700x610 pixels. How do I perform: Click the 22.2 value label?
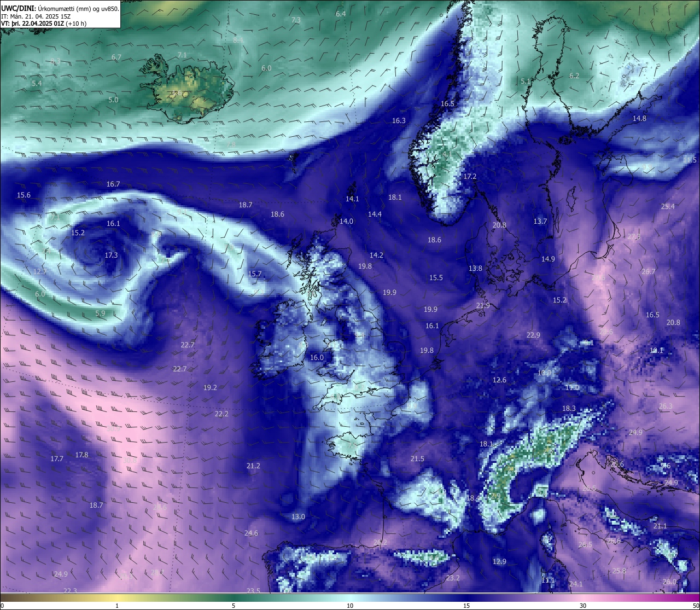(x=221, y=414)
